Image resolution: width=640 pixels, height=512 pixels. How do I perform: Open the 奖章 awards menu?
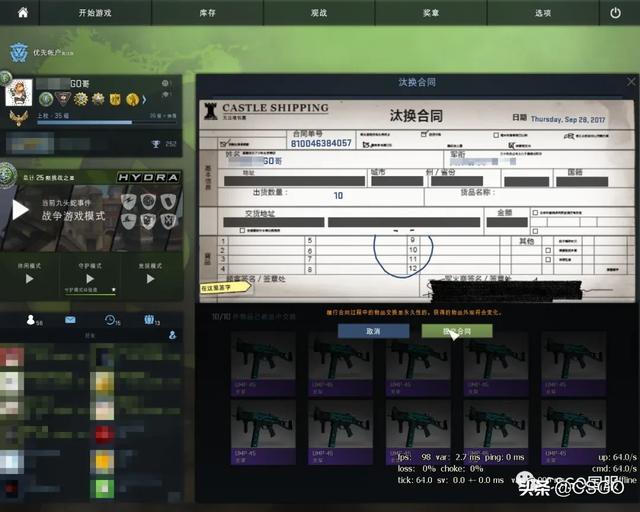pos(431,13)
